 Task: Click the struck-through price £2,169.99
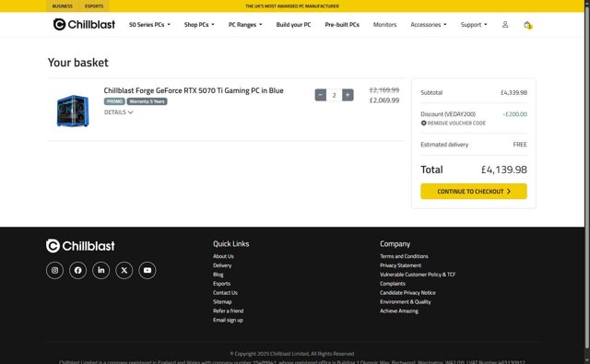(383, 90)
